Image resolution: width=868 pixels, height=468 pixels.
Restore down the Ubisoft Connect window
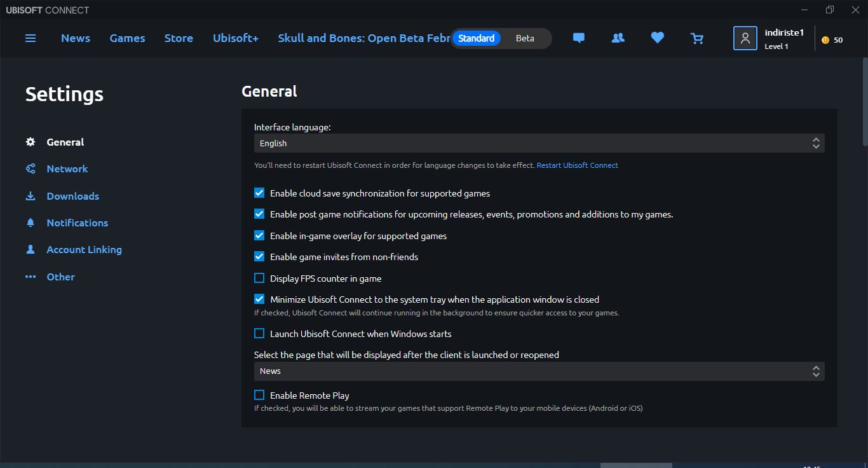point(829,10)
